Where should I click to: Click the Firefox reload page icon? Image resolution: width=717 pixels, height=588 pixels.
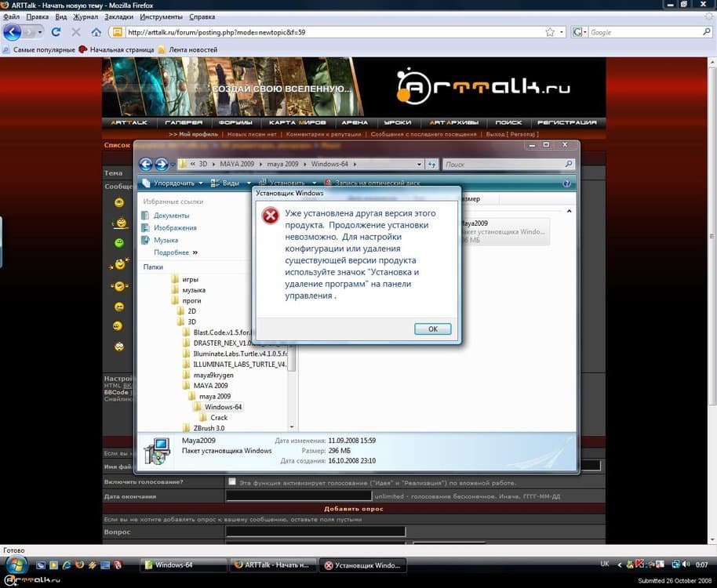(56, 32)
